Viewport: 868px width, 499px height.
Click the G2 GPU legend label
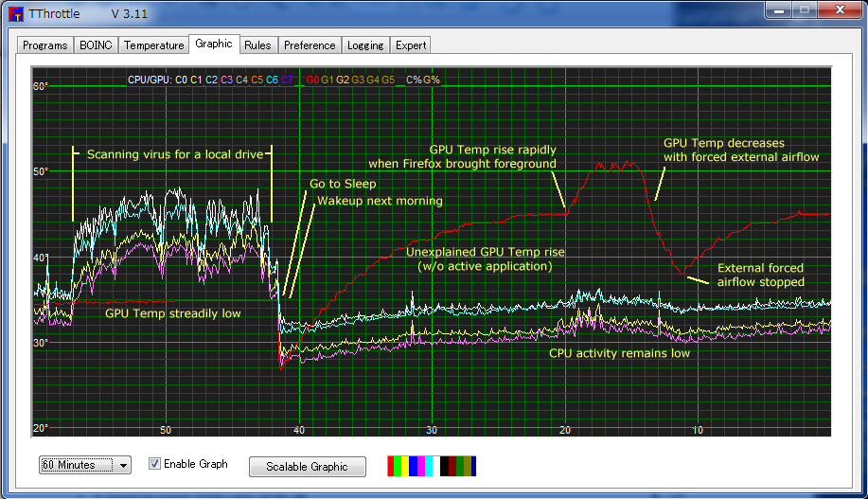point(343,80)
